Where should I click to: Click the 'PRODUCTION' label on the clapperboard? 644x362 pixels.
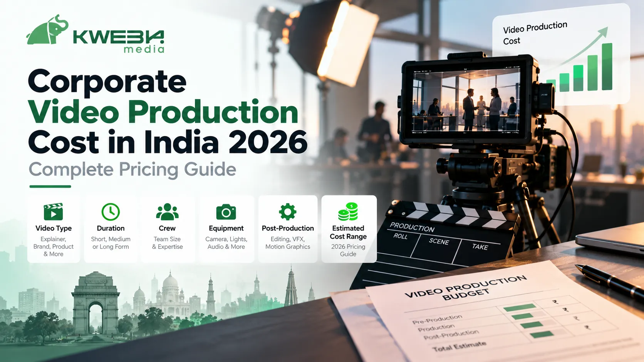(x=412, y=227)
